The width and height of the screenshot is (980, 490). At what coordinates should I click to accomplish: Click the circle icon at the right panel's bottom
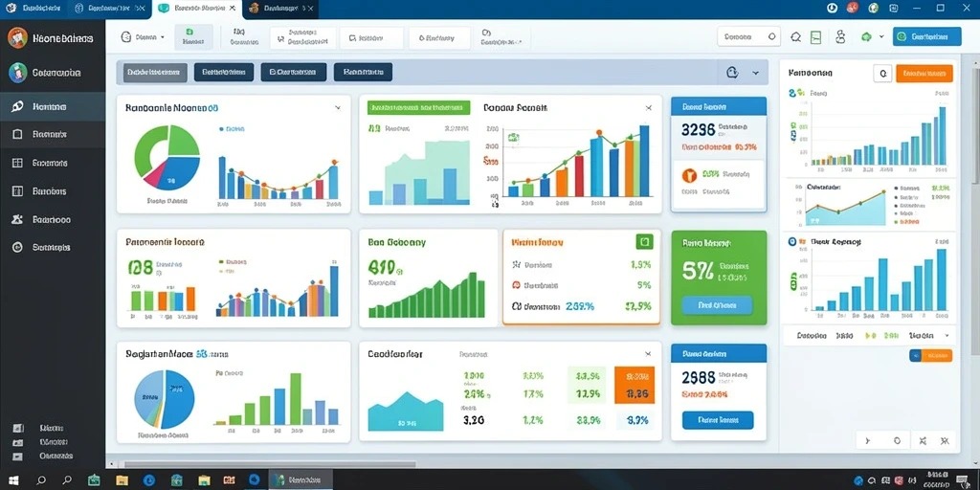pyautogui.click(x=897, y=440)
